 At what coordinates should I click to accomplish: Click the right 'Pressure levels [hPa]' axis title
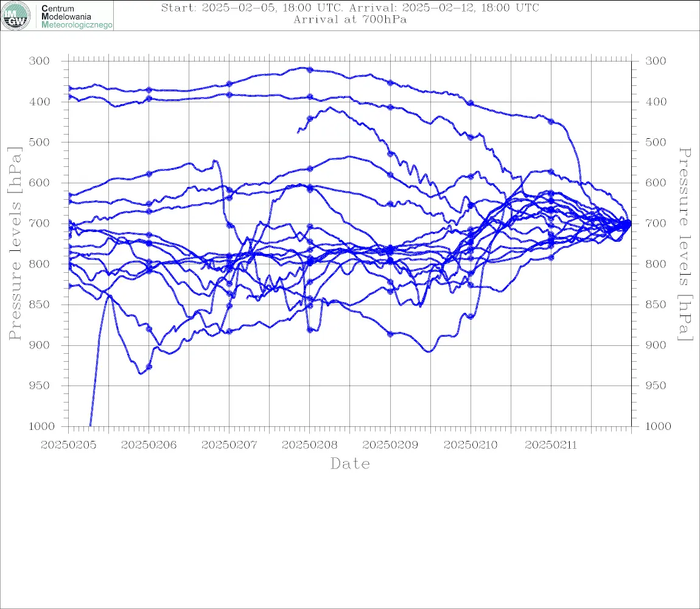(x=685, y=244)
